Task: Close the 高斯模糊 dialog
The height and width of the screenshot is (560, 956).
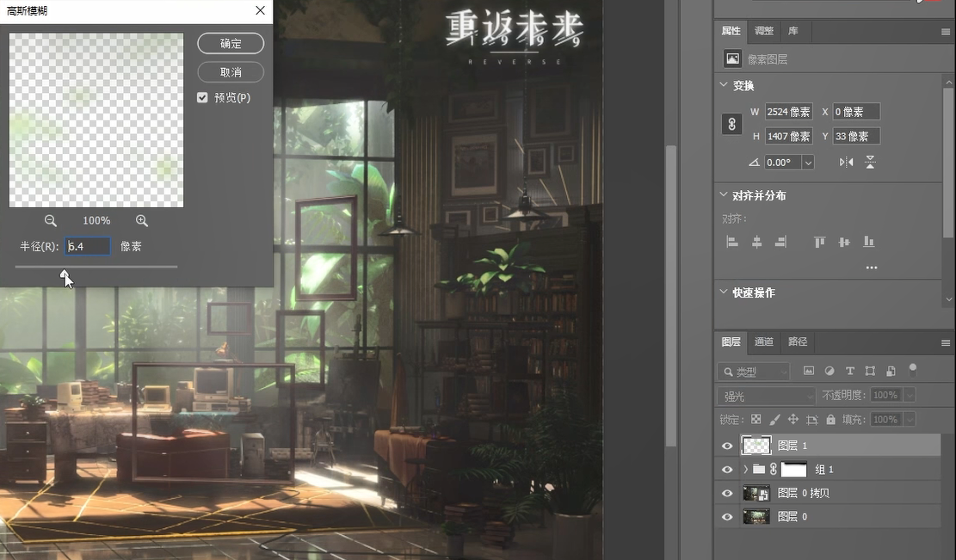Action: coord(261,10)
